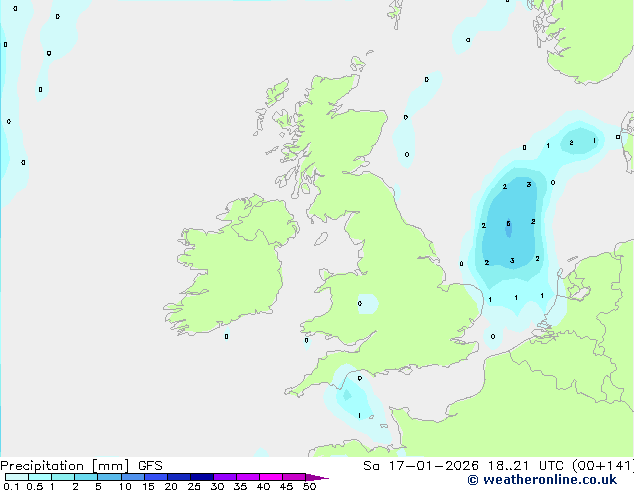Click the 'Precipitation [mm]' title text
This screenshot has height=490, width=634.
[64, 466]
